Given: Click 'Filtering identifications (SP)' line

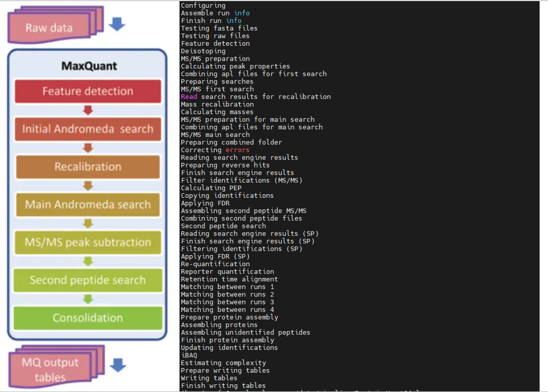Looking at the screenshot, I should (242, 249).
